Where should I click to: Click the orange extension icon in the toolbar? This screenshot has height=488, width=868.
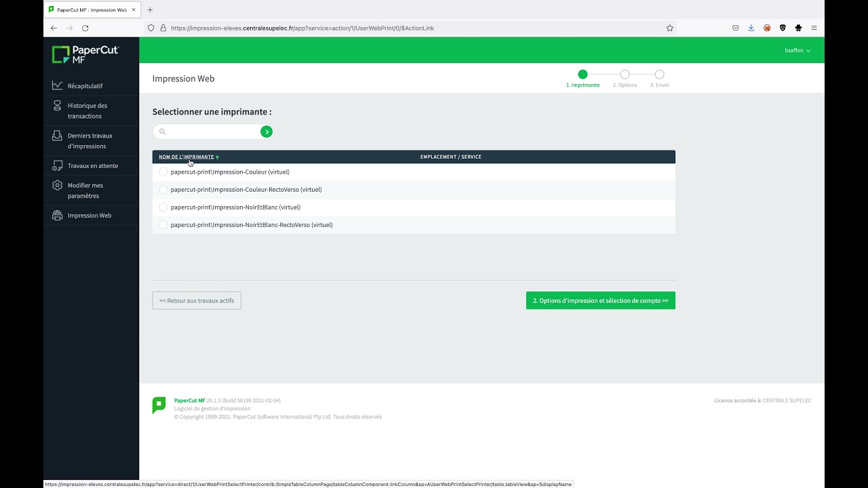pos(767,28)
